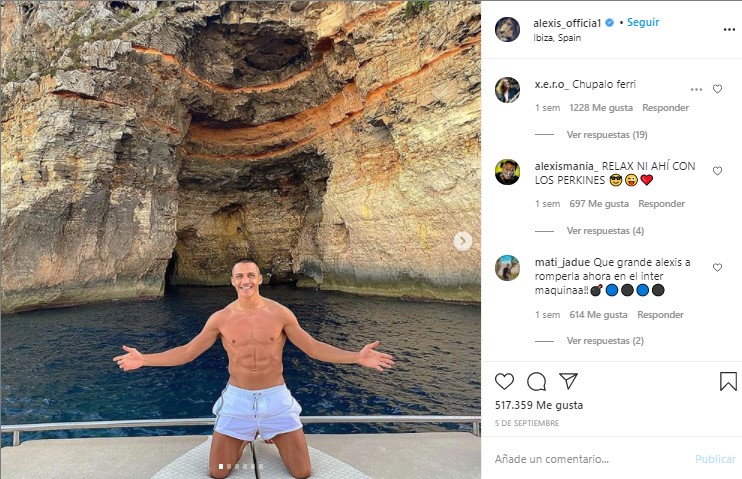Viewport: 742px width, 479px height.
Task: Like the post with heart icon
Action: [505, 381]
